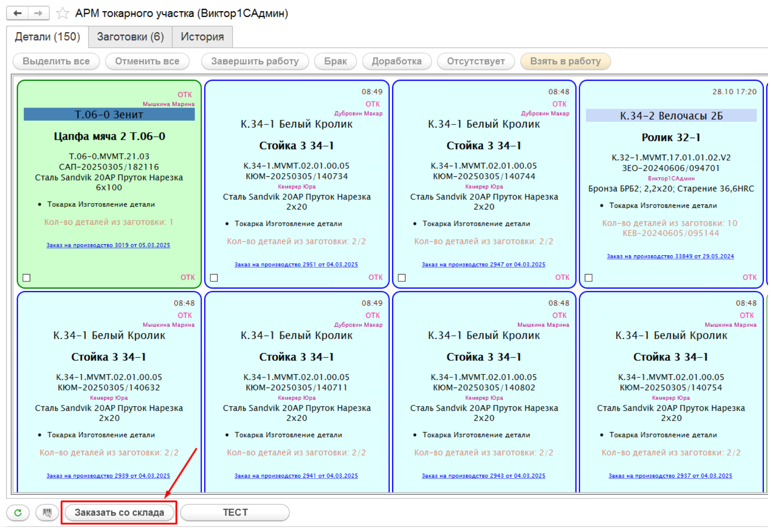Switch to the Заготовки (6) tab
Screen dimensions: 771x532
[130, 37]
